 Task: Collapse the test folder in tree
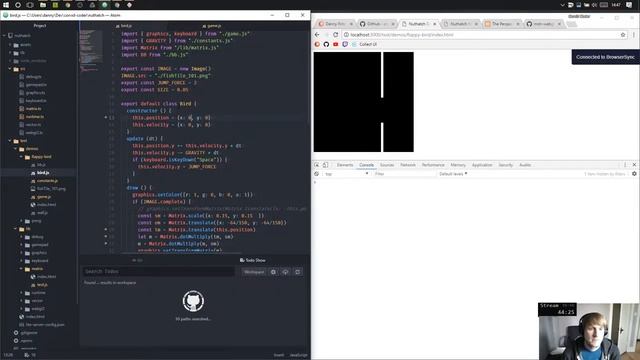click(x=10, y=141)
